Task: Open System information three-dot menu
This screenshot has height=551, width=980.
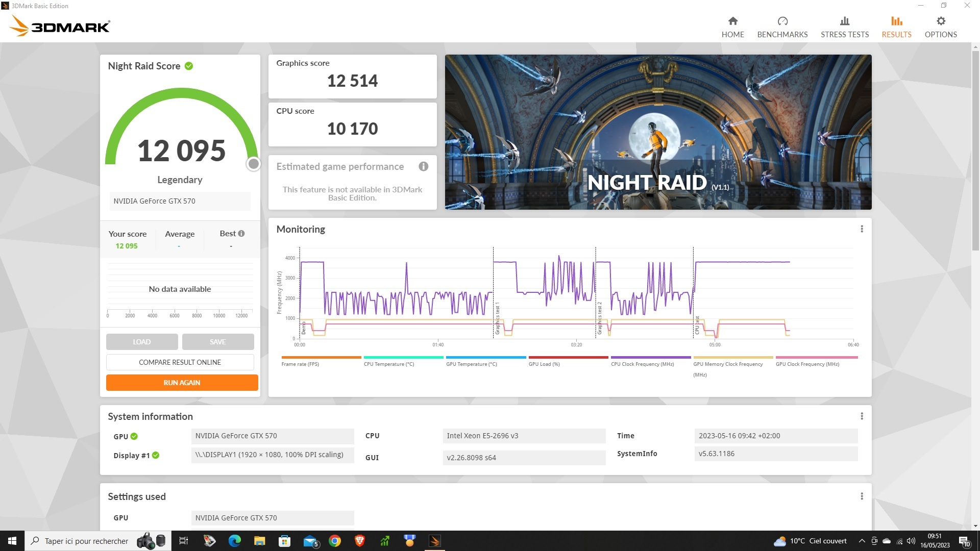Action: [x=862, y=416]
